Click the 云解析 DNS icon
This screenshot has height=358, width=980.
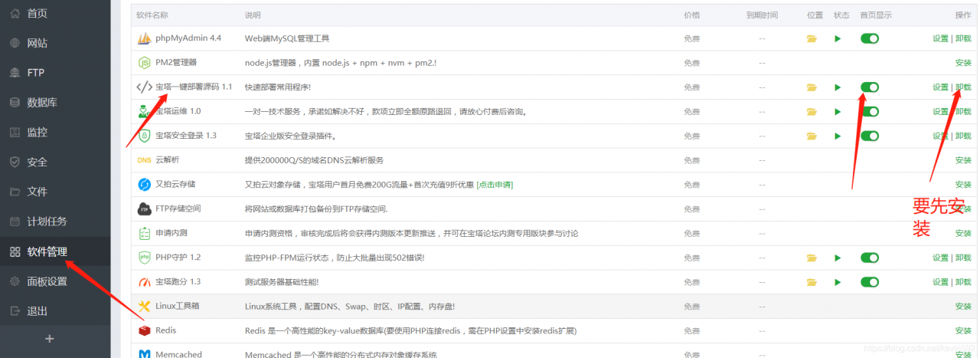[x=144, y=160]
